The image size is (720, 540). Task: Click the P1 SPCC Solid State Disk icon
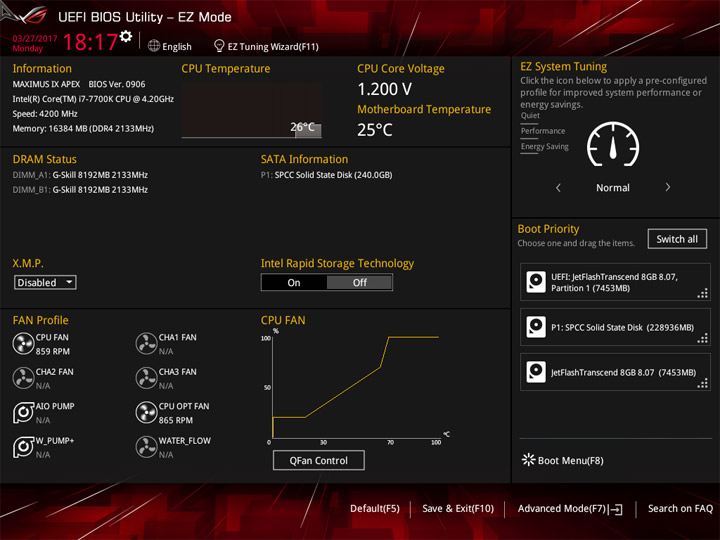coord(536,327)
